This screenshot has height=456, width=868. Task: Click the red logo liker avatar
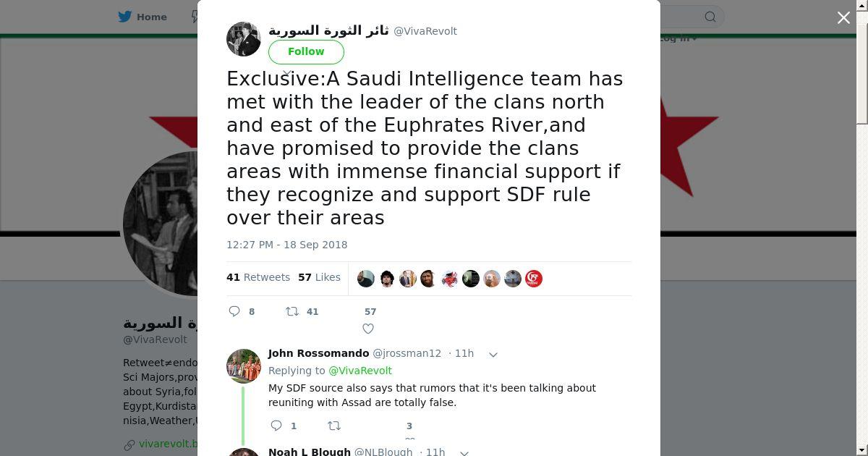534,279
